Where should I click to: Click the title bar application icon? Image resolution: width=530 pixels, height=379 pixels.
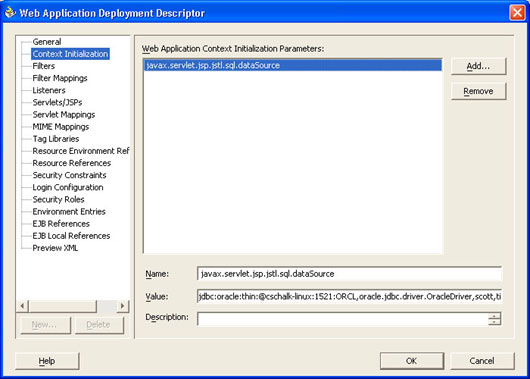(10, 13)
